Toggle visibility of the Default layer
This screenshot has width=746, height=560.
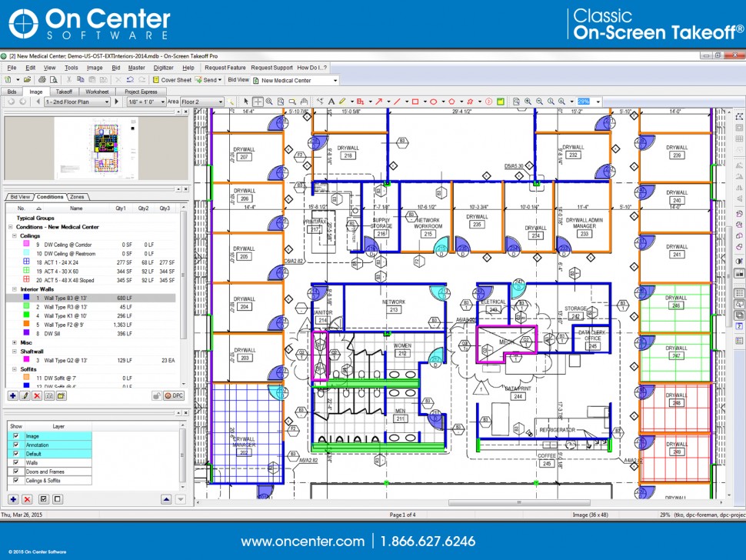click(x=16, y=454)
